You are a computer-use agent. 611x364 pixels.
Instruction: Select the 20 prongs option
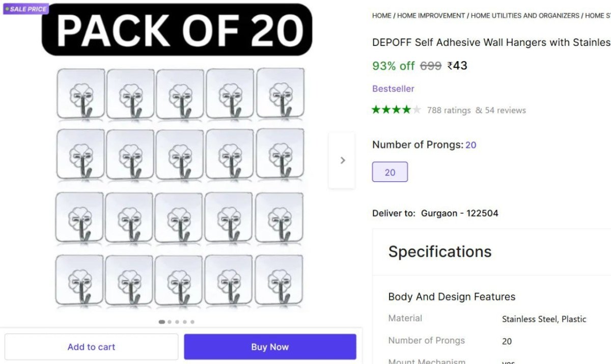(390, 172)
